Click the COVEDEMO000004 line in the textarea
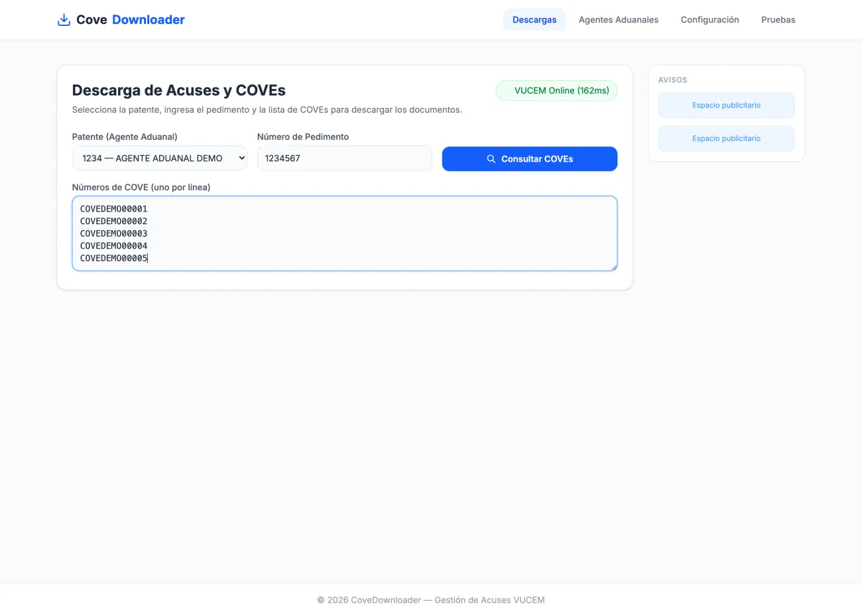Screen dimensions: 862x616 tap(114, 246)
